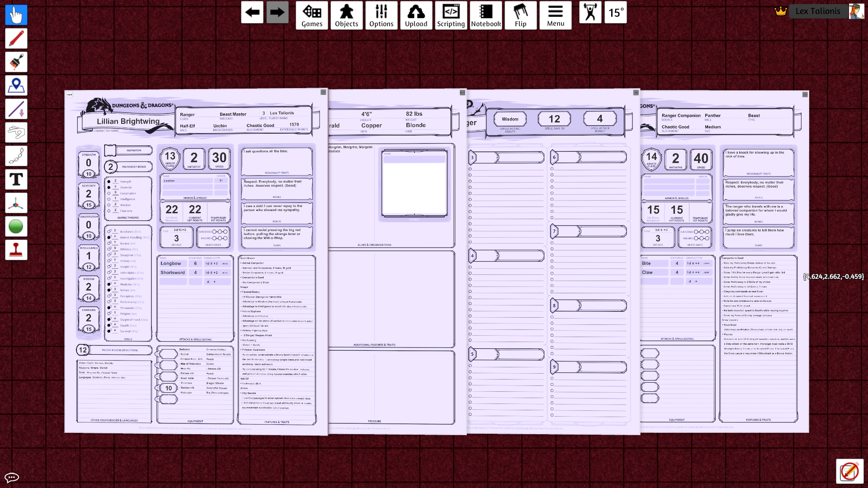Image resolution: width=868 pixels, height=488 pixels.
Task: Select the chain-link Joint tool
Action: [x=16, y=156]
